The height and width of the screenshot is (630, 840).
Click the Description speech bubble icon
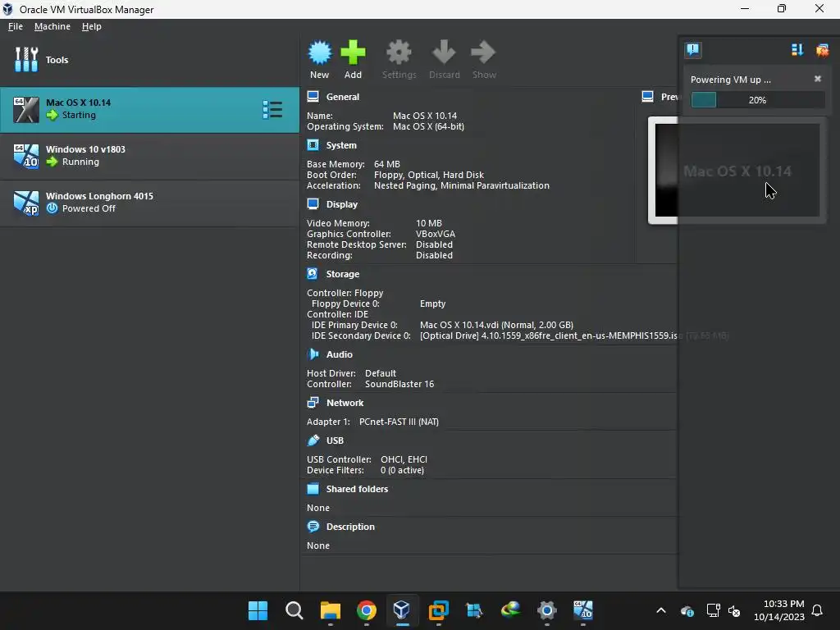[313, 526]
